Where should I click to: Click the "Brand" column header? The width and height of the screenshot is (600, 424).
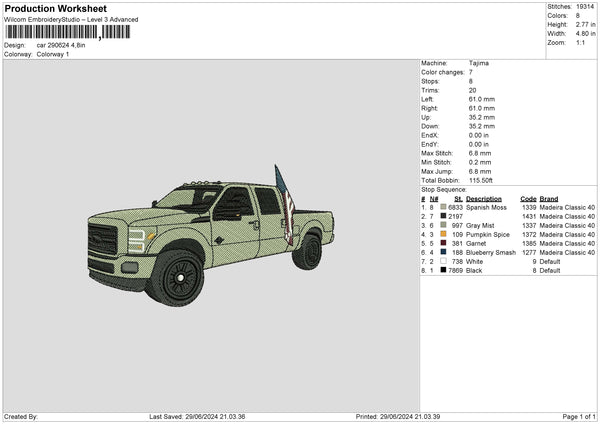tap(549, 199)
